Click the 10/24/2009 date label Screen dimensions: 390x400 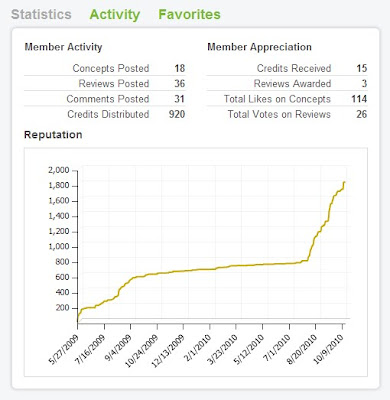coord(141,351)
